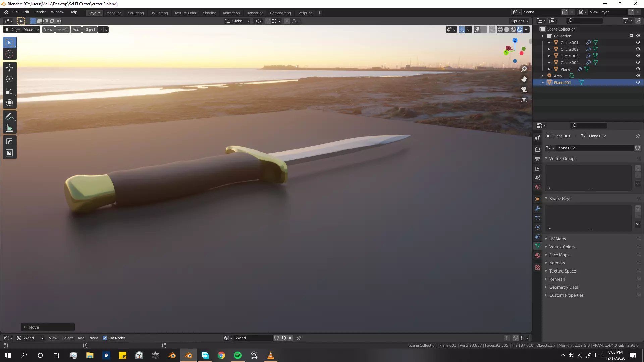Expand the UV Maps panel
Viewport: 644px width, 362px height.
coord(557,239)
